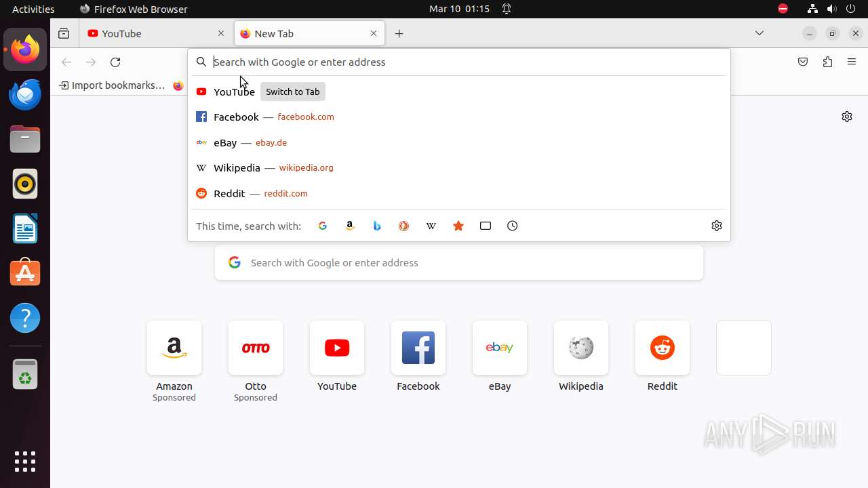This screenshot has height=488, width=868.
Task: Click Import bookmarks toolbar button
Action: pos(112,85)
